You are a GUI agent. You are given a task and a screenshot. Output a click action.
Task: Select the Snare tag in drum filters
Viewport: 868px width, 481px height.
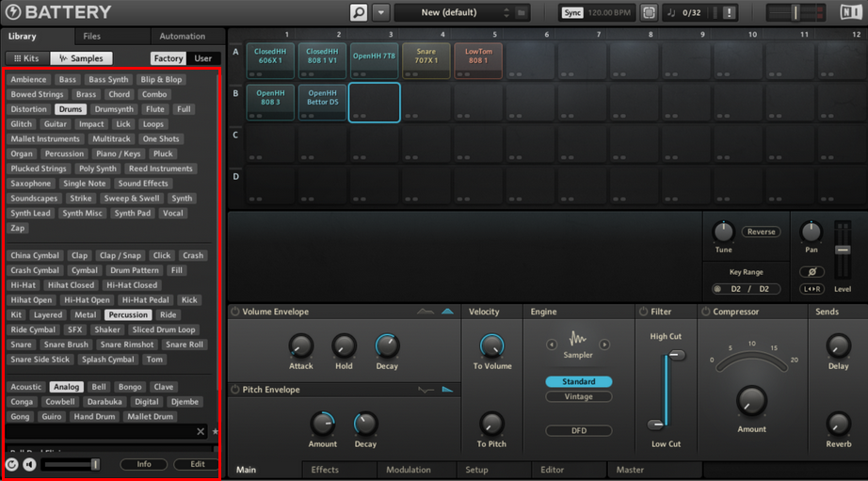pos(21,345)
